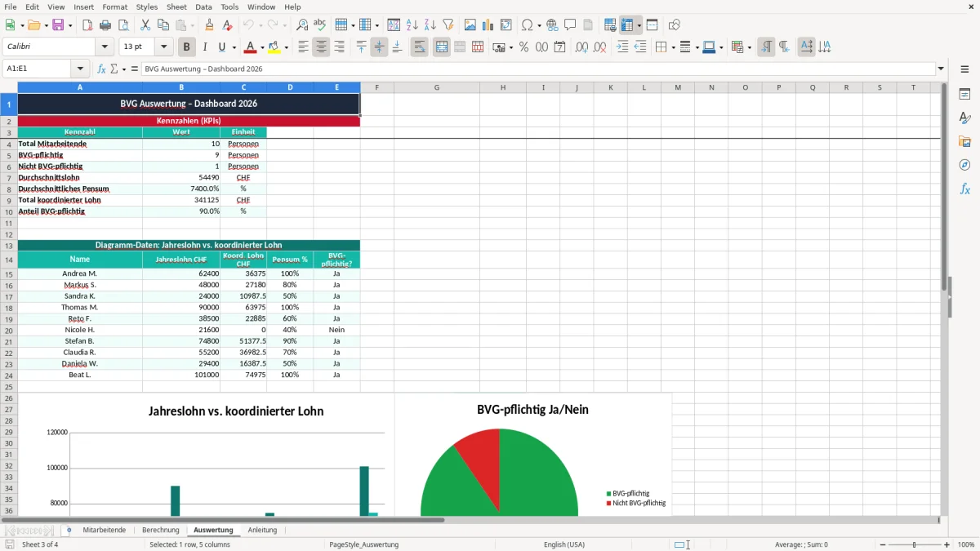The image size is (980, 551).
Task: Toggle Bold formatting button
Action: coord(186,47)
